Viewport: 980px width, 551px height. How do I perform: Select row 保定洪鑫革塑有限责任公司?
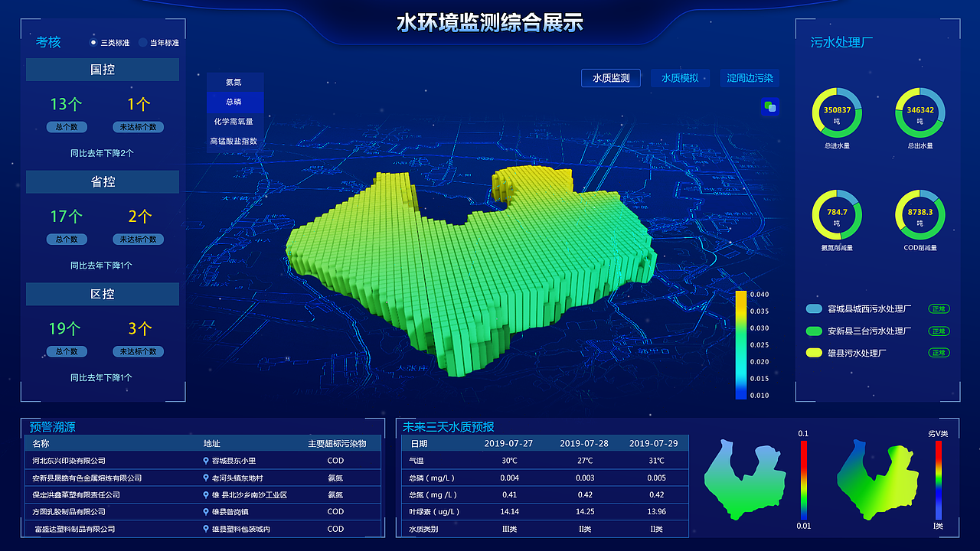(x=203, y=494)
